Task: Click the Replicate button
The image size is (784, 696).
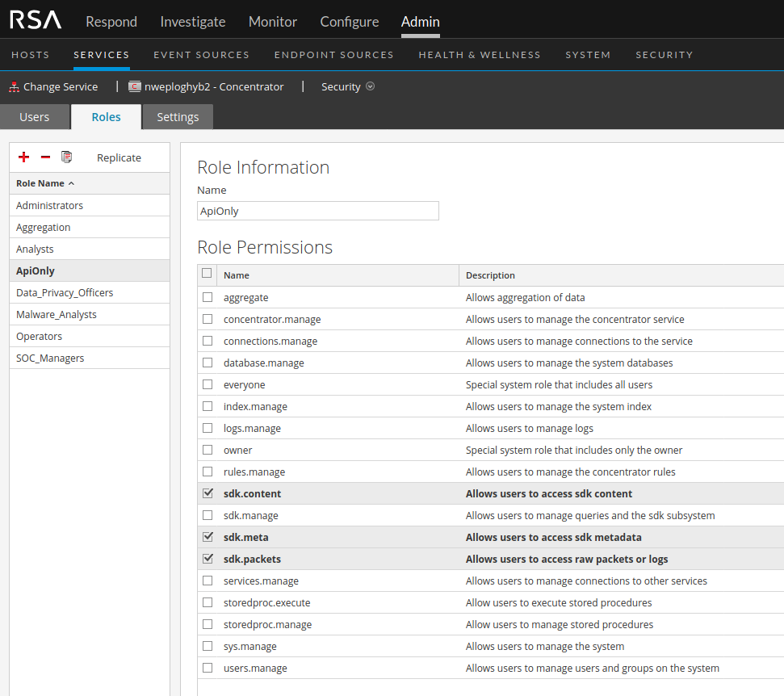Action: (119, 157)
